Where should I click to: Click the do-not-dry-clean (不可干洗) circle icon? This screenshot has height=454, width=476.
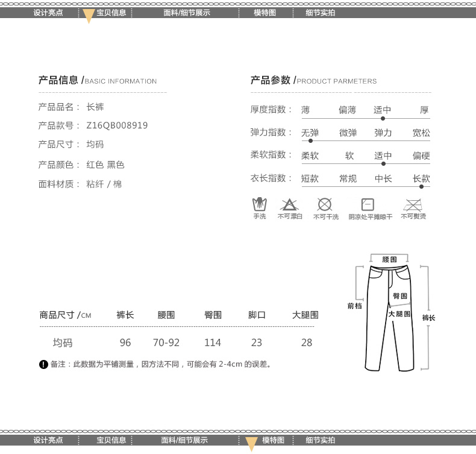[x=325, y=204]
